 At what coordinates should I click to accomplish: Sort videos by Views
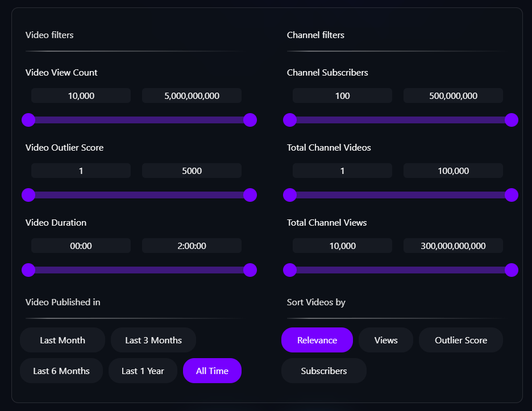click(x=386, y=340)
